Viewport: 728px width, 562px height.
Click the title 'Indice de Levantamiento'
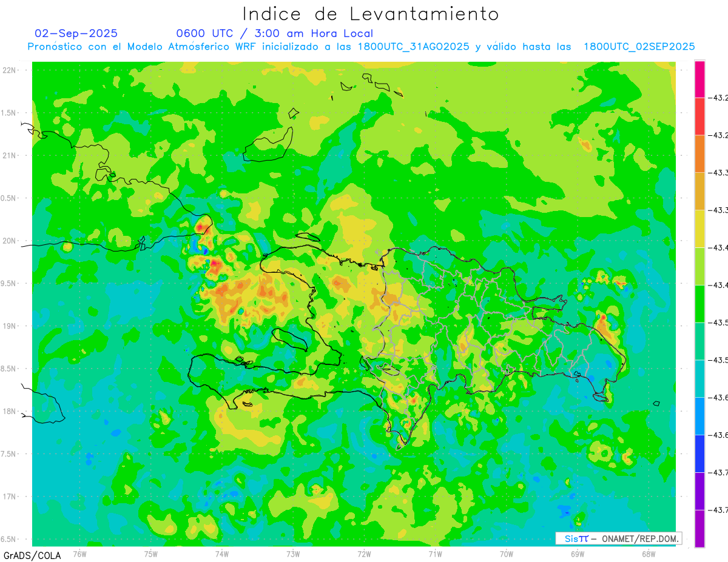371,14
